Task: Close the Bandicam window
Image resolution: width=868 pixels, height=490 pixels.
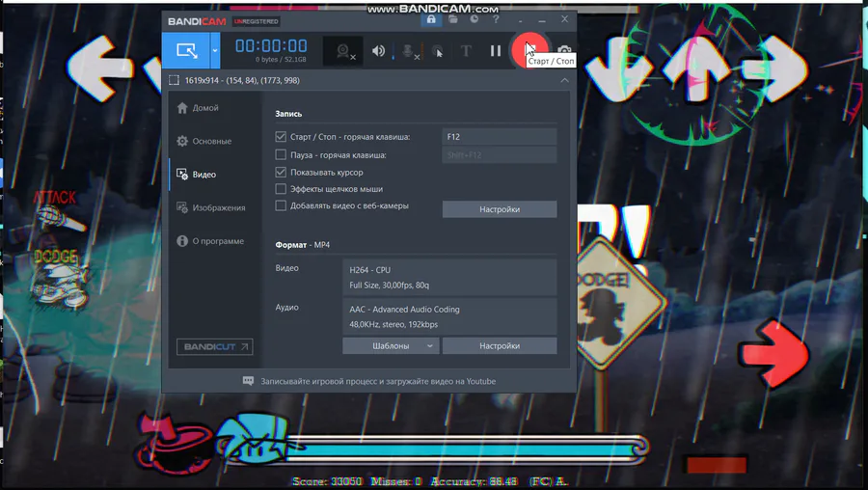Action: pyautogui.click(x=564, y=19)
